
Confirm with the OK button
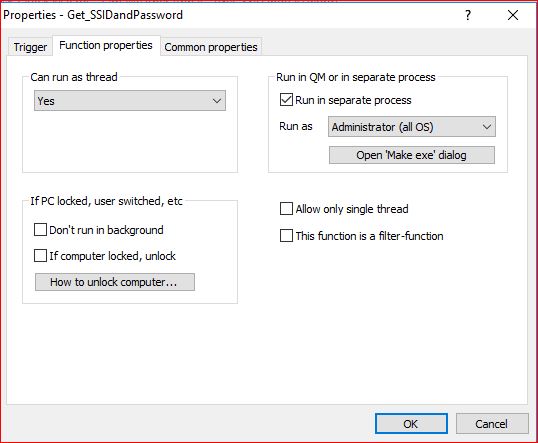[x=411, y=424]
